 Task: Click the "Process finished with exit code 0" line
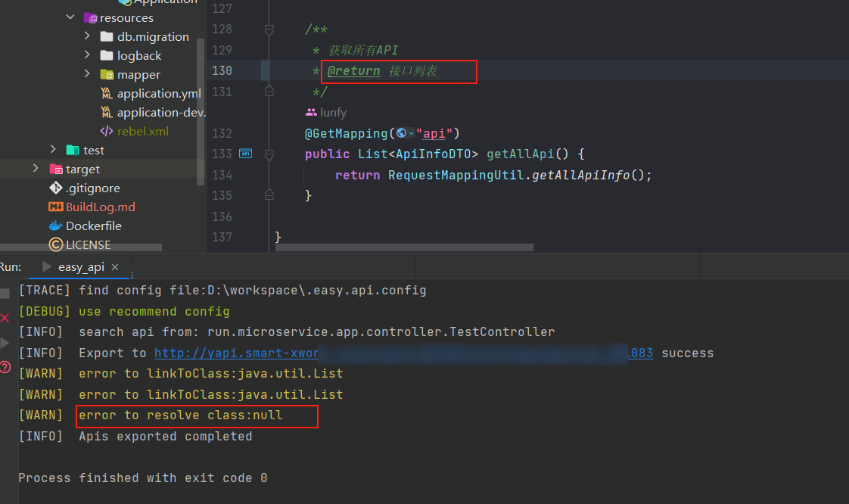click(143, 478)
